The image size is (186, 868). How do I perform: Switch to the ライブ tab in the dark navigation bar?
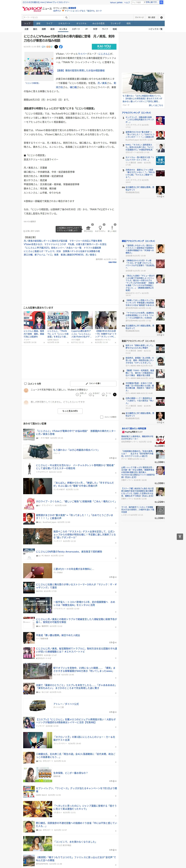pyautogui.click(x=49, y=24)
